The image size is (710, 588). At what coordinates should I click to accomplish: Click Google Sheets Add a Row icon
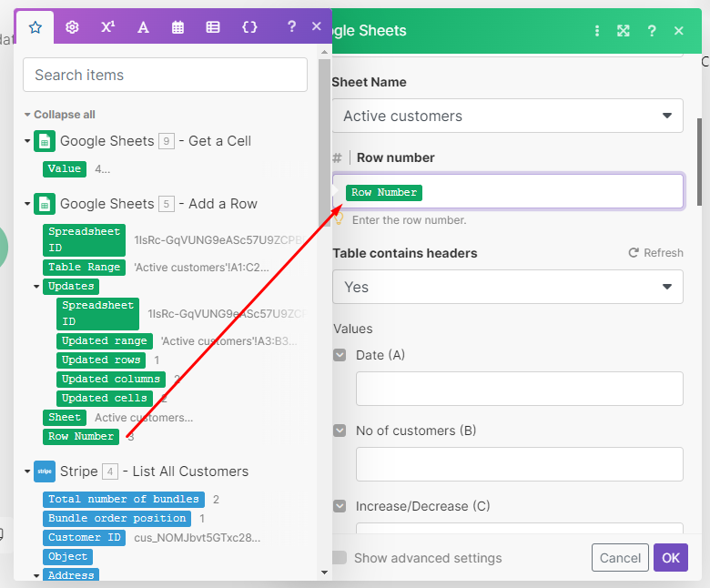pyautogui.click(x=45, y=204)
